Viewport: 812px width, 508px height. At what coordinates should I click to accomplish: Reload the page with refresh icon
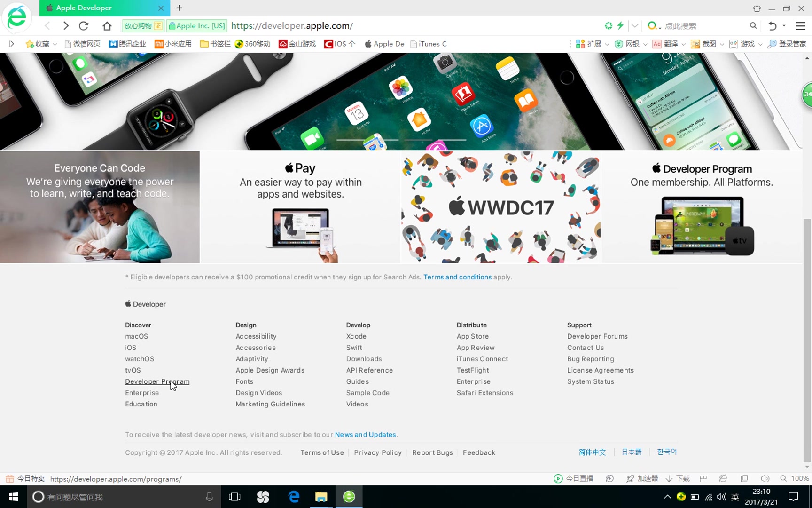[84, 26]
